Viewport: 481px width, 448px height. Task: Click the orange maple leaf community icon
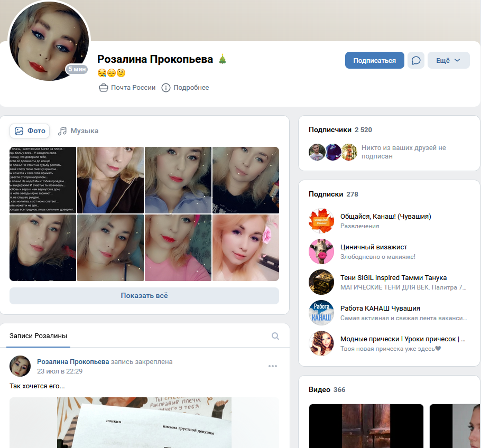coord(321,221)
